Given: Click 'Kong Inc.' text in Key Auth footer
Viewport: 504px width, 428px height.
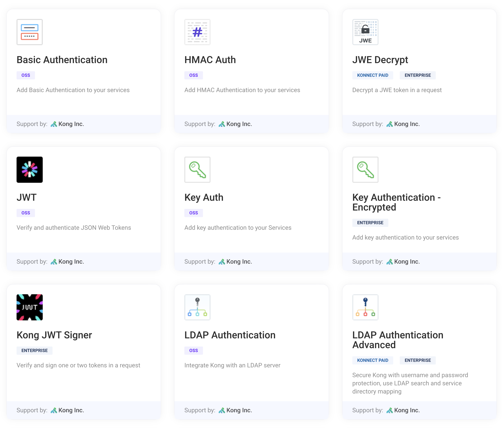Looking at the screenshot, I should click(239, 262).
